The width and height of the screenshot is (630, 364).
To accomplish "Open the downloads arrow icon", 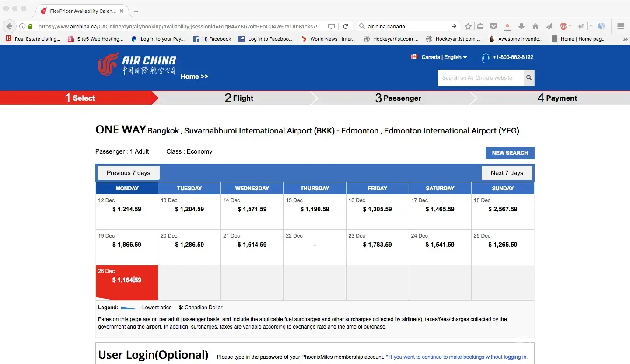I will point(521,26).
